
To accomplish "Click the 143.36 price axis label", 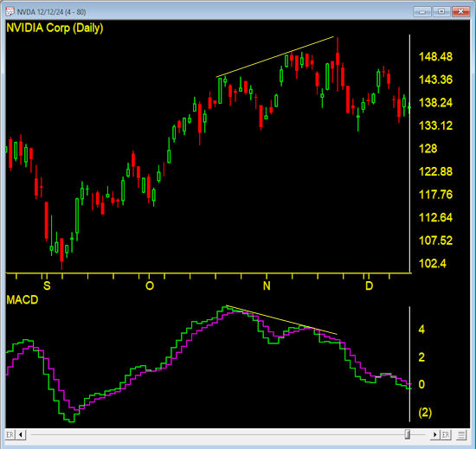I will [x=435, y=80].
